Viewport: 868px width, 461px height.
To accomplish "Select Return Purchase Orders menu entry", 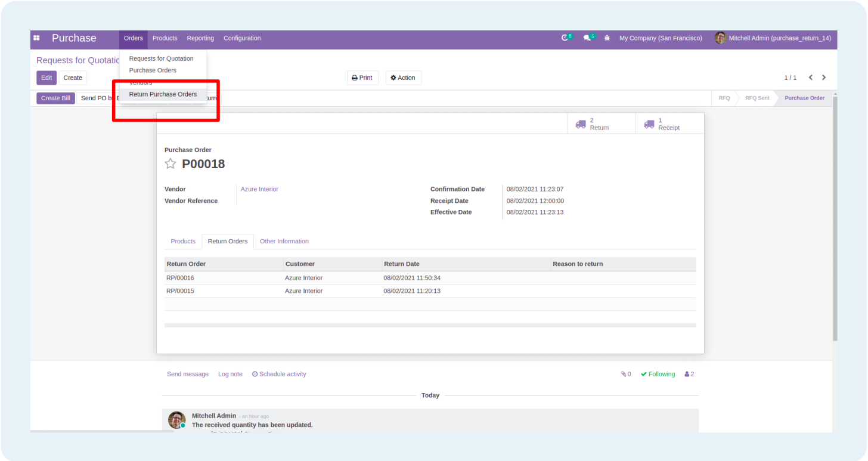I will pyautogui.click(x=163, y=94).
